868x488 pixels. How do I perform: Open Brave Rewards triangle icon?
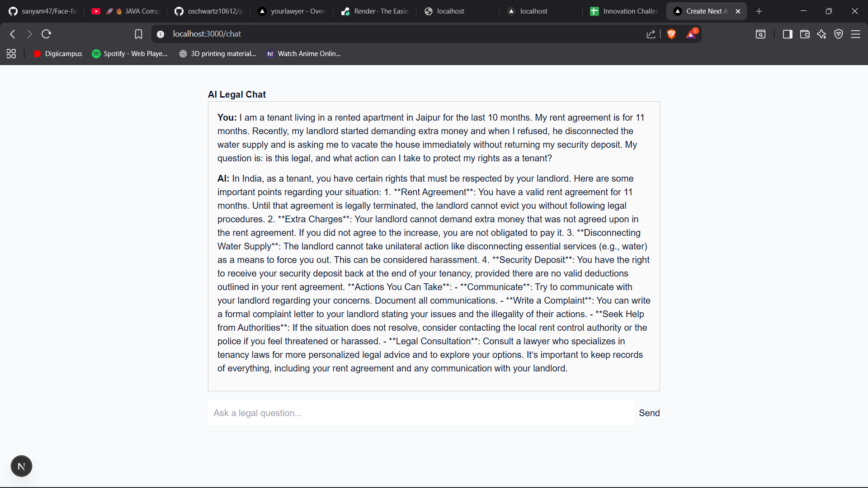pyautogui.click(x=691, y=34)
